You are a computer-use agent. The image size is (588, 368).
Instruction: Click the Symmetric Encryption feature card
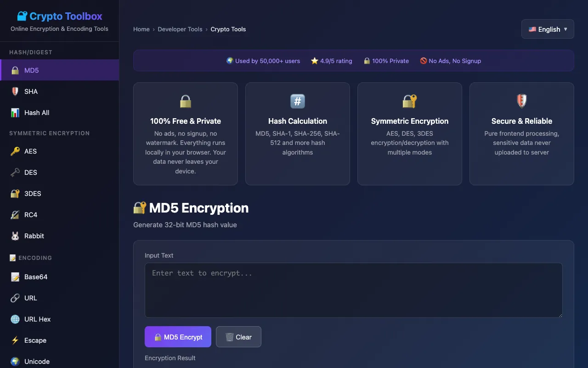(x=410, y=134)
